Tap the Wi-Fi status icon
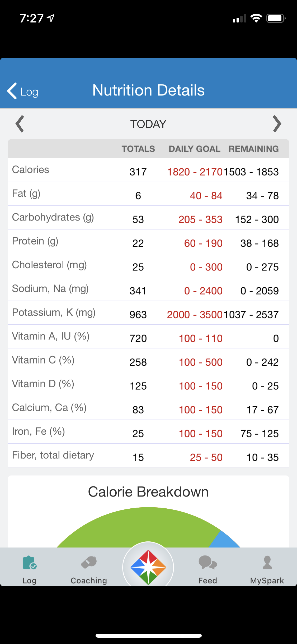The height and width of the screenshot is (644, 297). point(256,18)
